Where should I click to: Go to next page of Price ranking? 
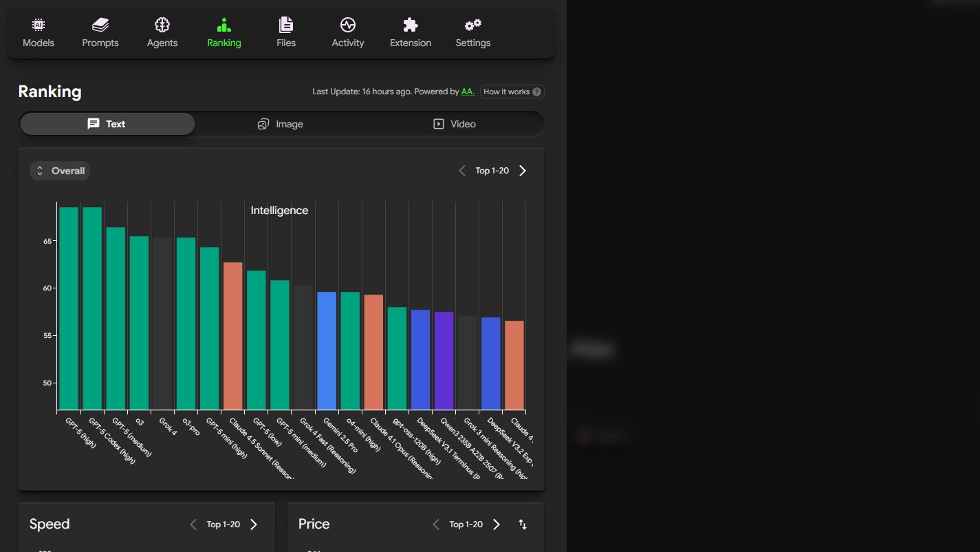tap(497, 524)
